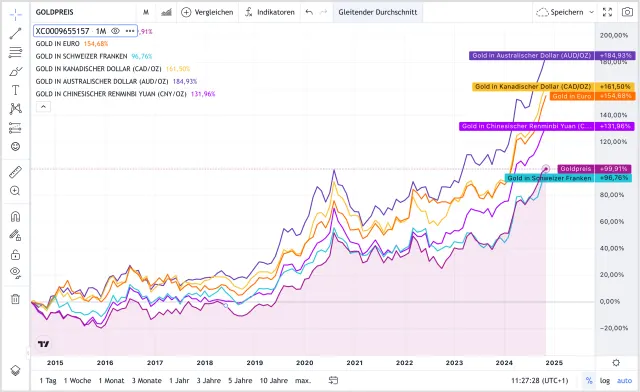Open the emoji icons tool
Screen dimensions: 640x392
click(x=16, y=147)
